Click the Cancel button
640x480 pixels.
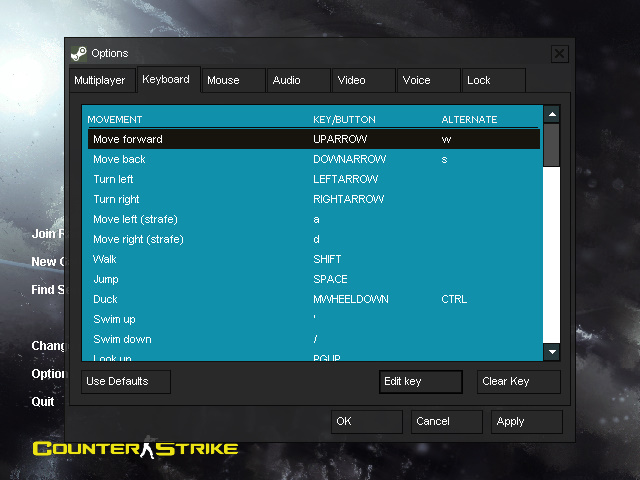[x=445, y=421]
